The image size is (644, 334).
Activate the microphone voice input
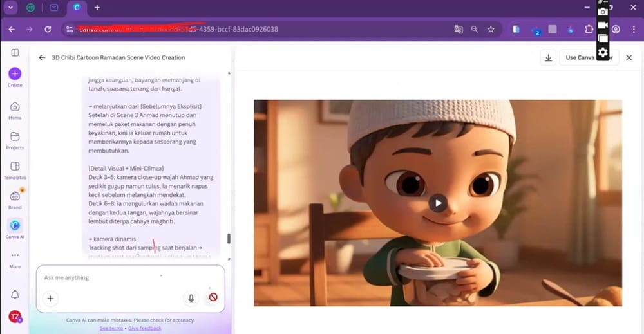coord(191,299)
